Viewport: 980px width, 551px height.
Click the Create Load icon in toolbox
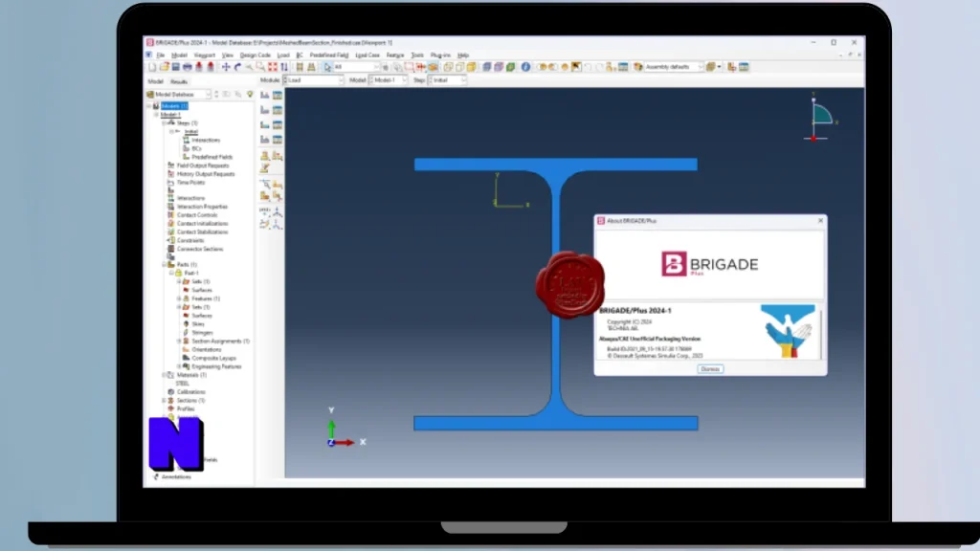(265, 95)
